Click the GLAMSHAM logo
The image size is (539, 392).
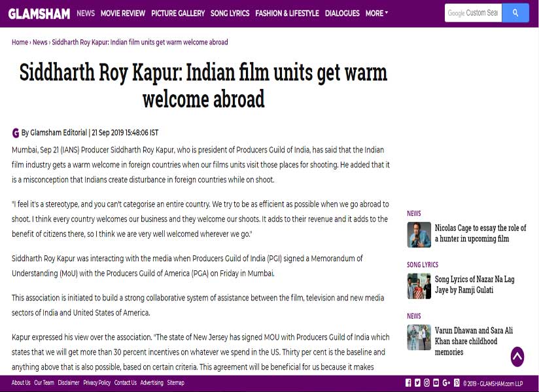(x=39, y=13)
